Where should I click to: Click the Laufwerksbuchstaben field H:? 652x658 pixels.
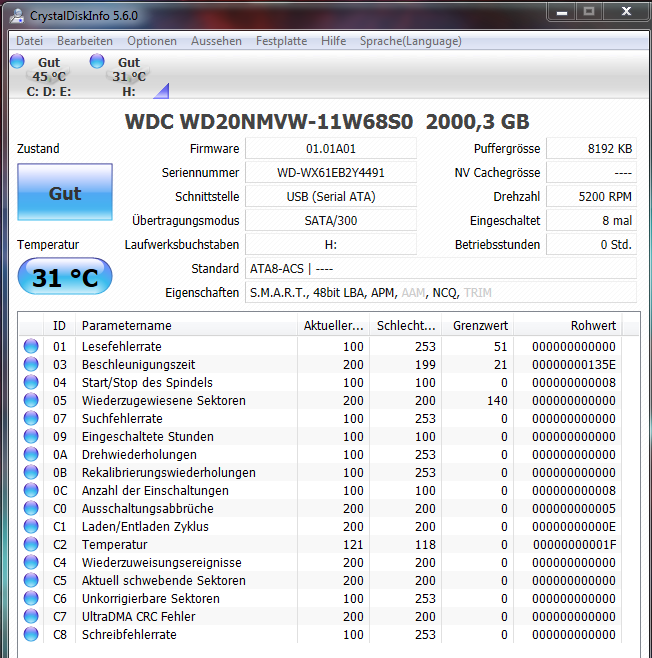(331, 244)
